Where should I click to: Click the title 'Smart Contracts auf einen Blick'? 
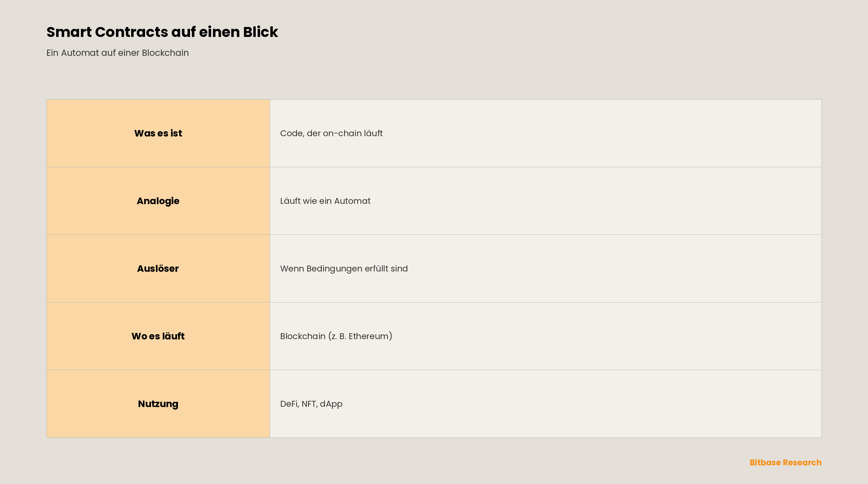click(162, 32)
